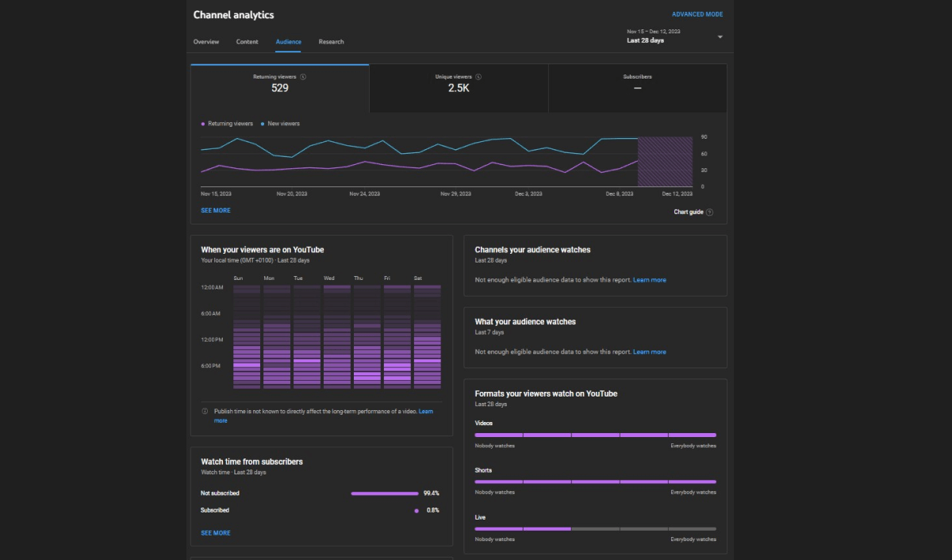The width and height of the screenshot is (952, 560).
Task: Open the Chart guide link
Action: 689,212
